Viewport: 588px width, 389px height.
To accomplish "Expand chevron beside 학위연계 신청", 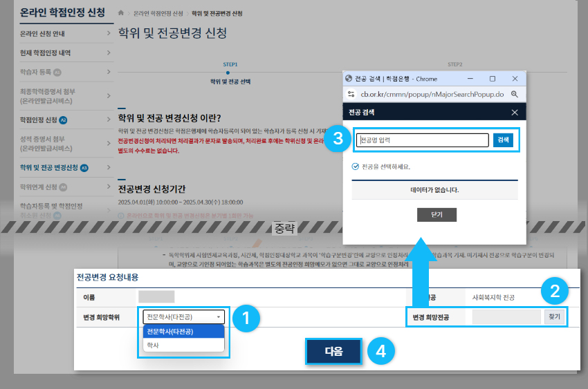I will (x=109, y=187).
